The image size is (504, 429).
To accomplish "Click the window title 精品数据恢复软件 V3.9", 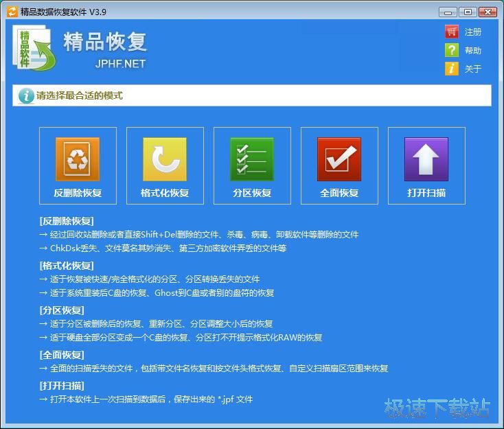I will [63, 12].
